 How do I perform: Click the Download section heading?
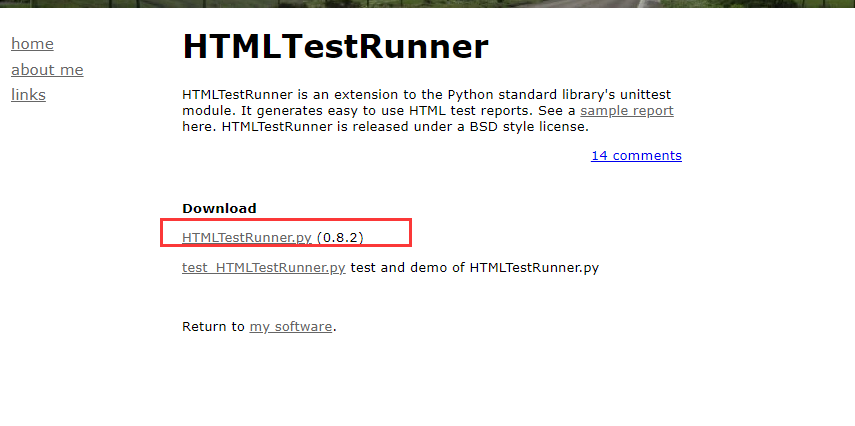click(219, 208)
